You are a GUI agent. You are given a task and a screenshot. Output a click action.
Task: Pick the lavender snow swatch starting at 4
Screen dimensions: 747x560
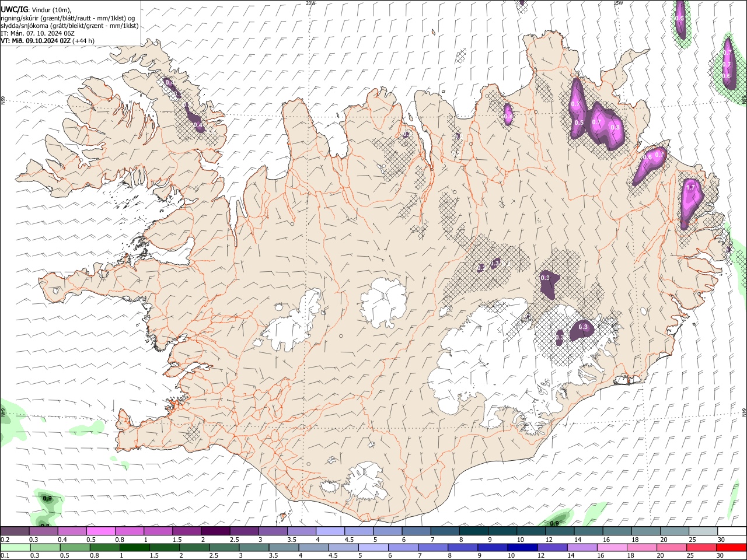(x=330, y=531)
